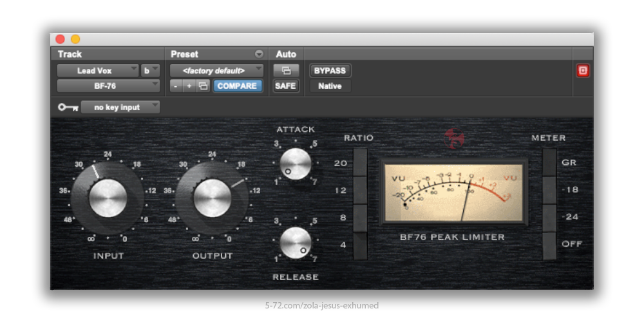Select ratio 4 button
The height and width of the screenshot is (322, 644).
click(360, 246)
